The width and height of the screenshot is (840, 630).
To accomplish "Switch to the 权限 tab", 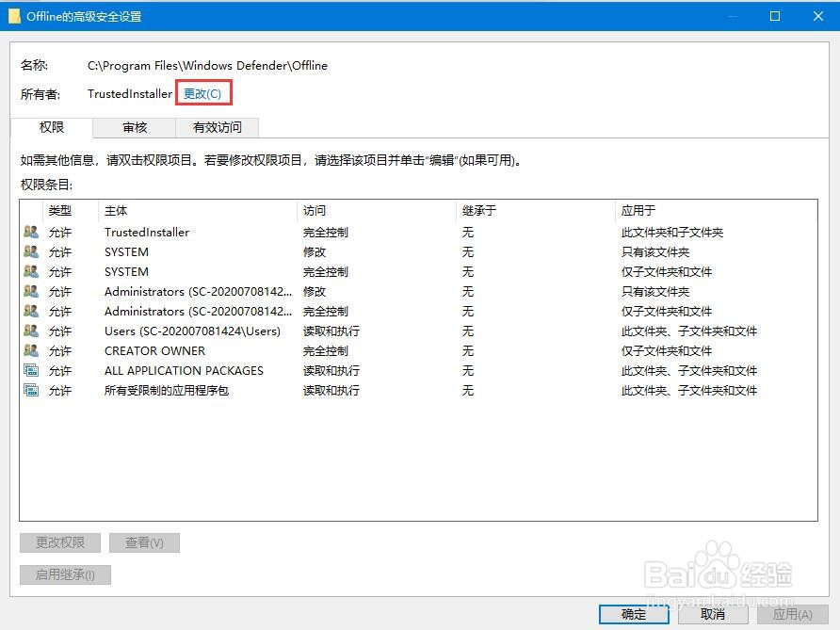I will point(52,127).
